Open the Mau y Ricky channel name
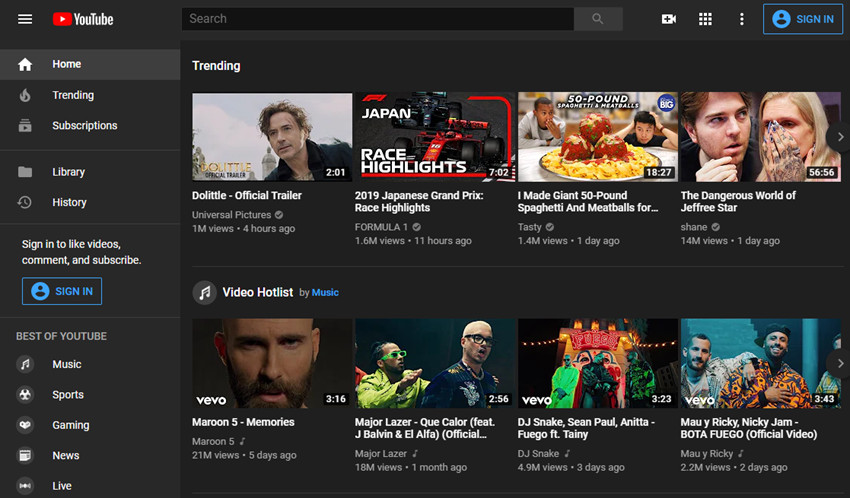This screenshot has height=498, width=850. pos(707,454)
